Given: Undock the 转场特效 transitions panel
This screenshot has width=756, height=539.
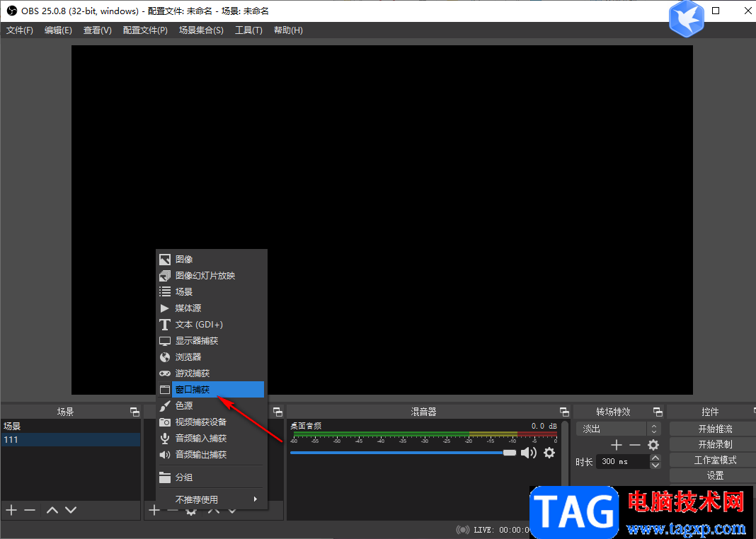Looking at the screenshot, I should (x=658, y=412).
